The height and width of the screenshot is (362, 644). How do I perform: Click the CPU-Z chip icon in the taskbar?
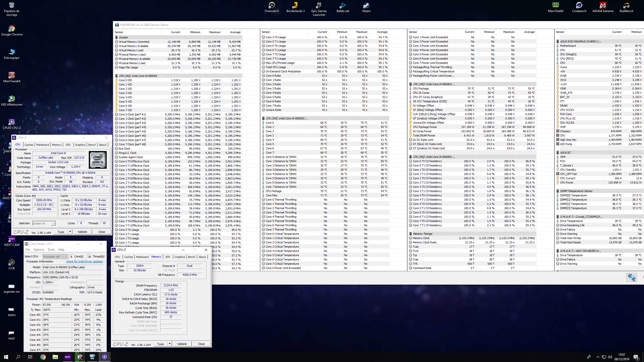click(x=105, y=357)
